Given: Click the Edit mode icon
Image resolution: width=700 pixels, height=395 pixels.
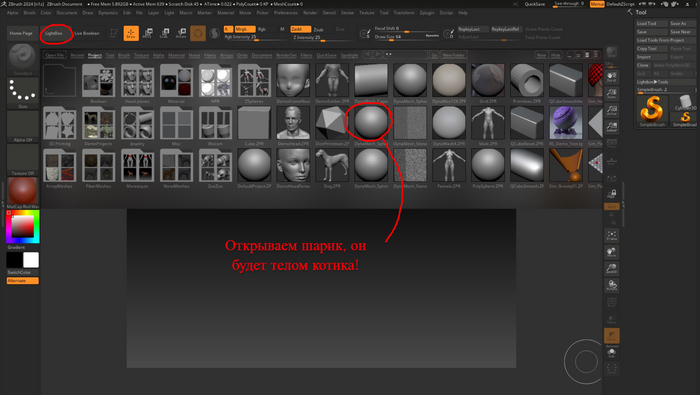Looking at the screenshot, I should (114, 33).
